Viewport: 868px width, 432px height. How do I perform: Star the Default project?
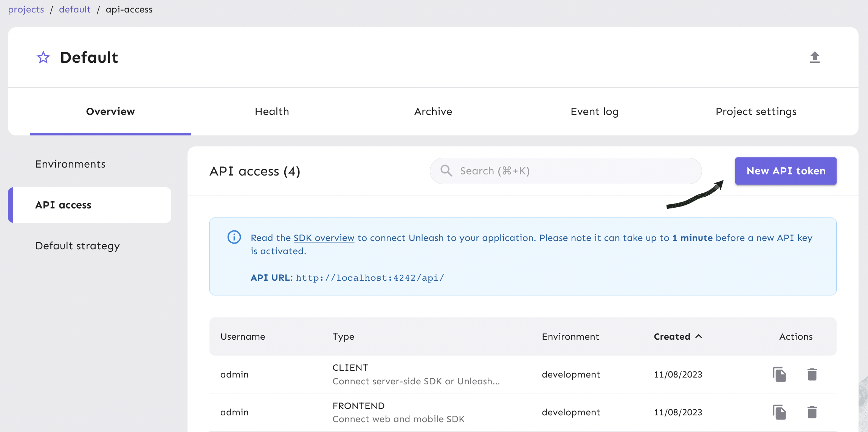pos(43,57)
